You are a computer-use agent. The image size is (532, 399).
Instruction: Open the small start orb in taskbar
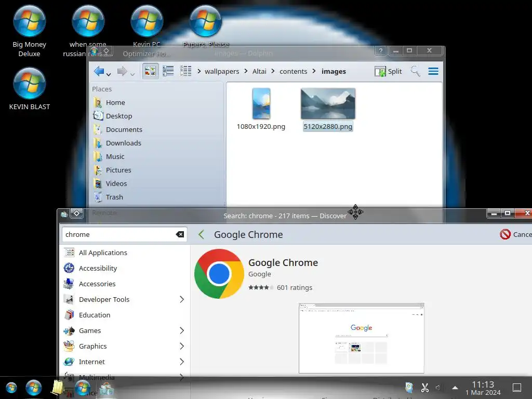point(11,388)
